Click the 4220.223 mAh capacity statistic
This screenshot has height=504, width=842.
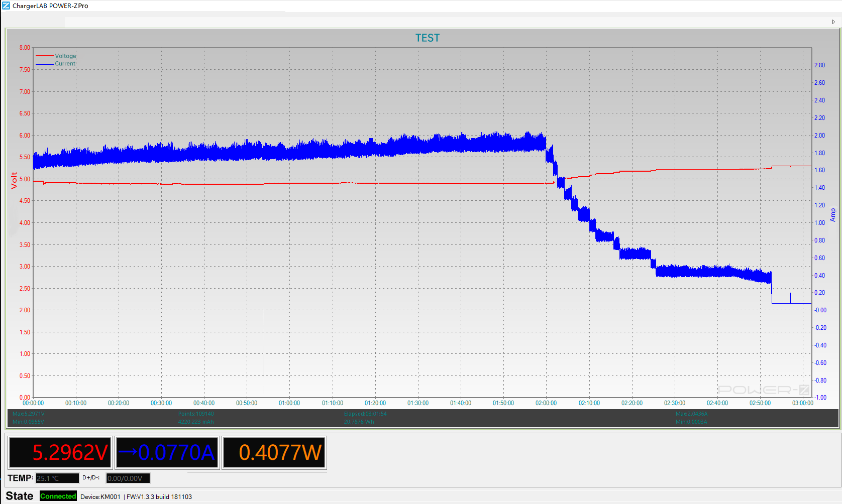click(x=196, y=422)
